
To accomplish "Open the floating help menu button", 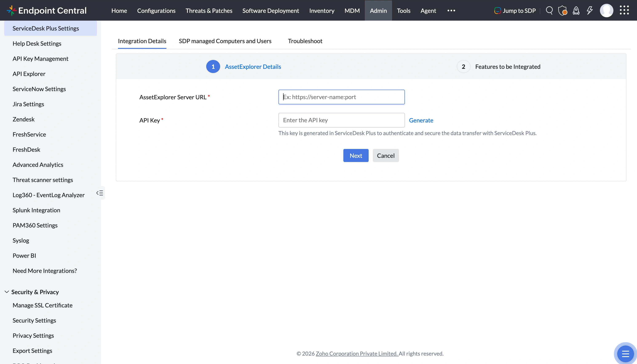I will [x=625, y=354].
